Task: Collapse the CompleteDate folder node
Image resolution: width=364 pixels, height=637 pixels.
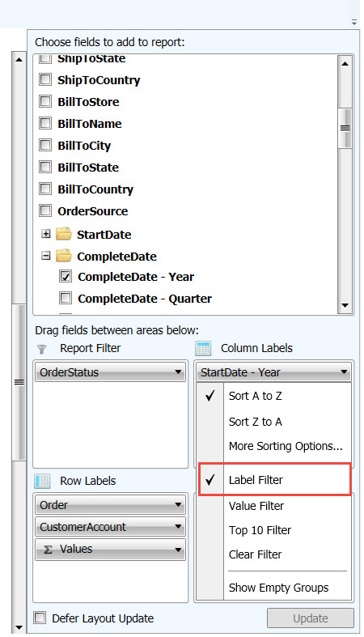Action: [46, 256]
